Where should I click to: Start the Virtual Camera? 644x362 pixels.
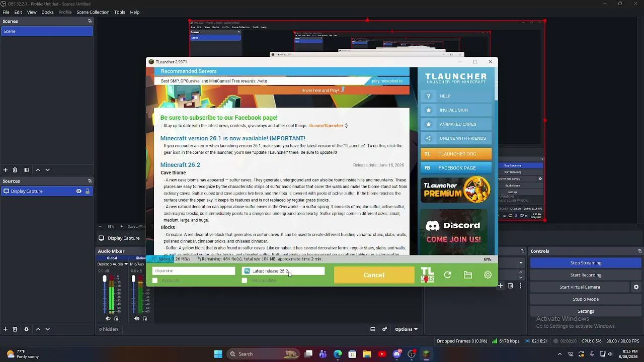click(x=580, y=287)
